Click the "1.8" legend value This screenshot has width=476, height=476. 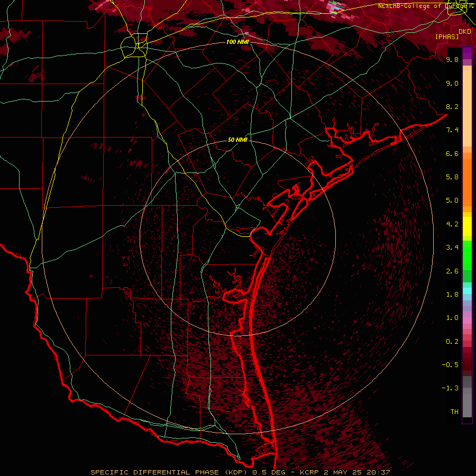[452, 295]
